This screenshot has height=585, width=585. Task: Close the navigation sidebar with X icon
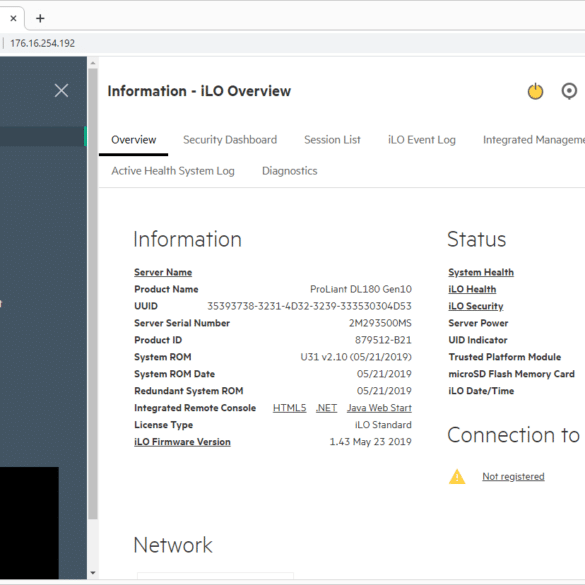61,90
